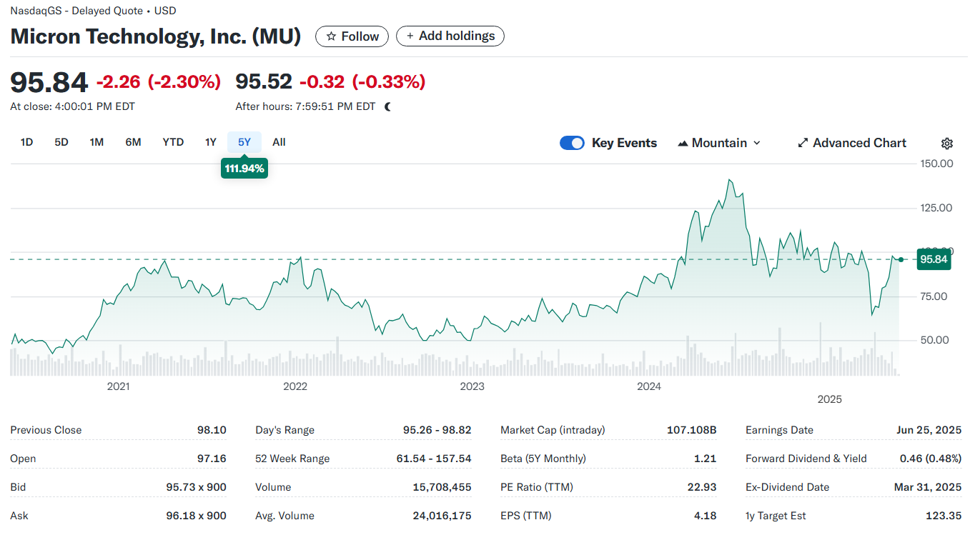Click the Add holdings button

coord(450,36)
